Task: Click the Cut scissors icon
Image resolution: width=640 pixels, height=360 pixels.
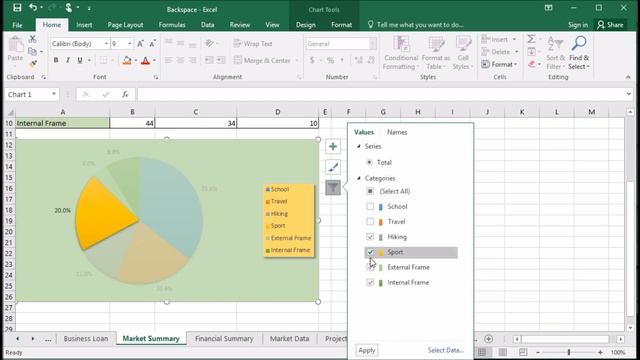Action: tap(33, 39)
